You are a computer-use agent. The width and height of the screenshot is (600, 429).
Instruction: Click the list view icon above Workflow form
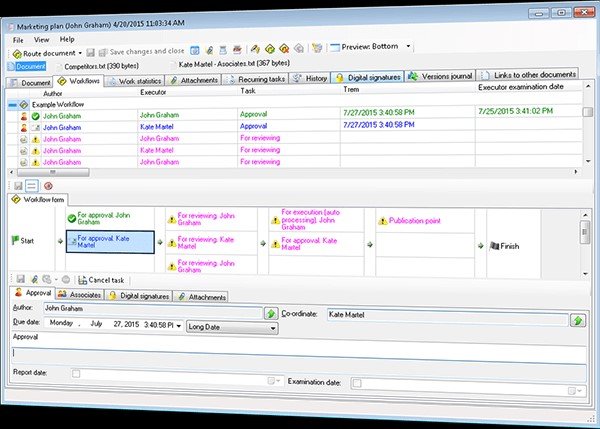click(x=31, y=186)
